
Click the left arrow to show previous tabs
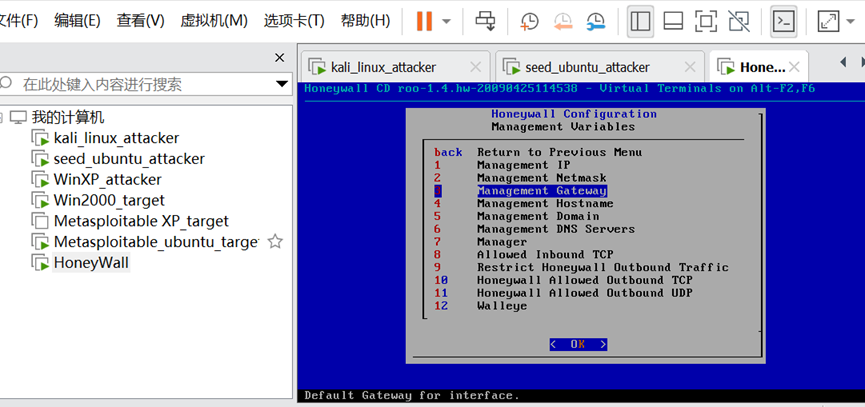(x=843, y=62)
